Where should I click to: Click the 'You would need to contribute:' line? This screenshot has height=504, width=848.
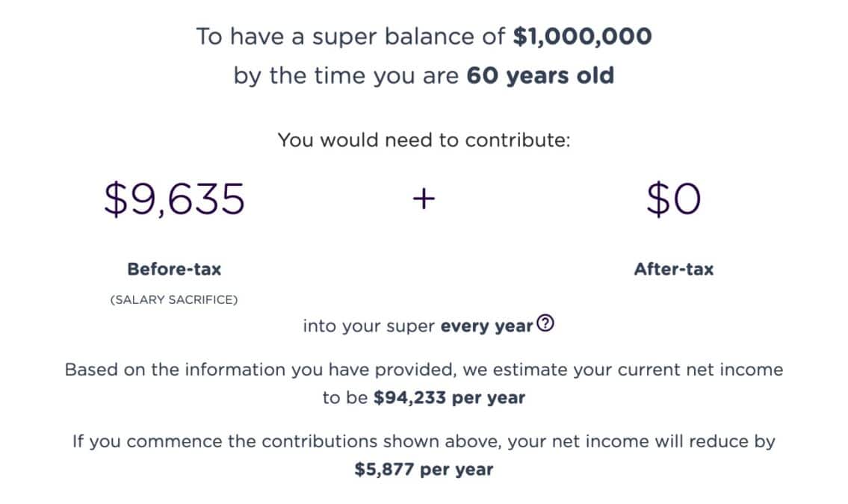tap(424, 140)
